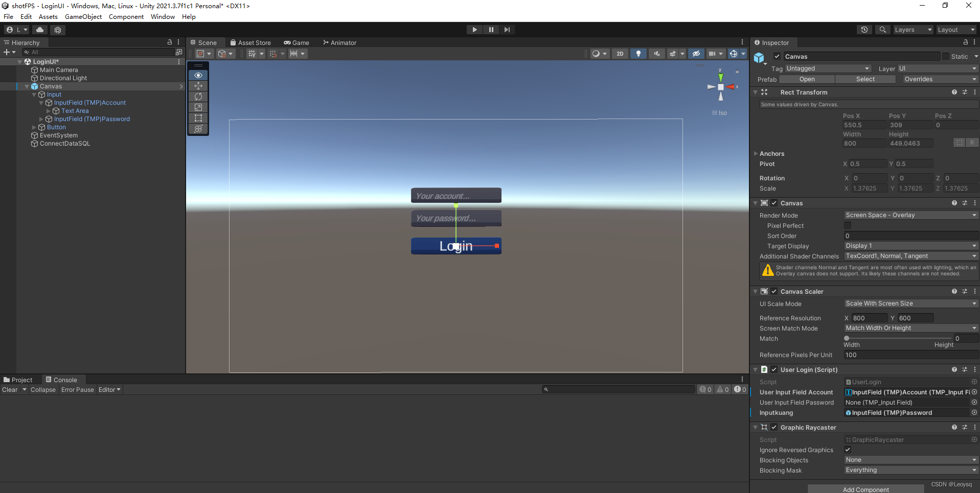Open version control icon in toolbar
This screenshot has width=980, height=493.
click(x=57, y=30)
